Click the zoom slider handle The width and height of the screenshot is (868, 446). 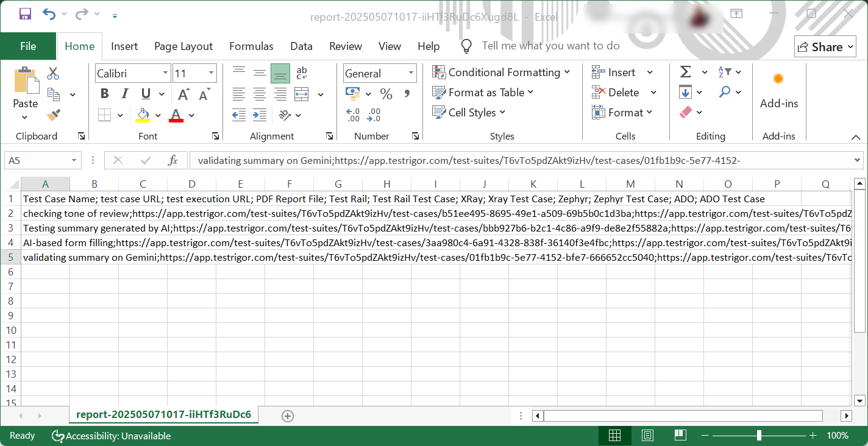click(x=759, y=435)
